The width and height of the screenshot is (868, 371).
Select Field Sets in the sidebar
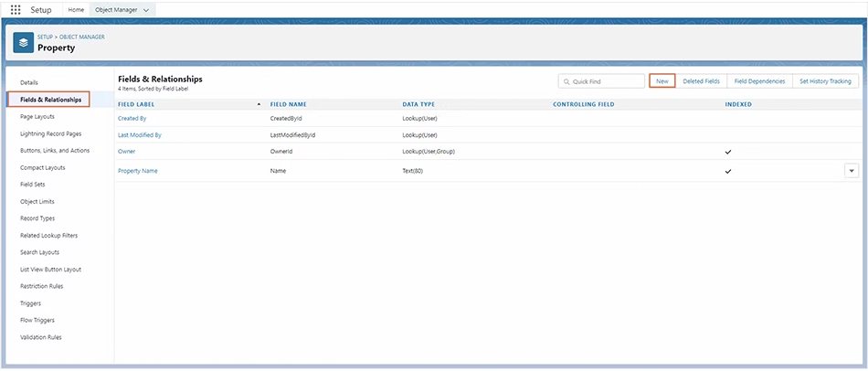click(33, 185)
